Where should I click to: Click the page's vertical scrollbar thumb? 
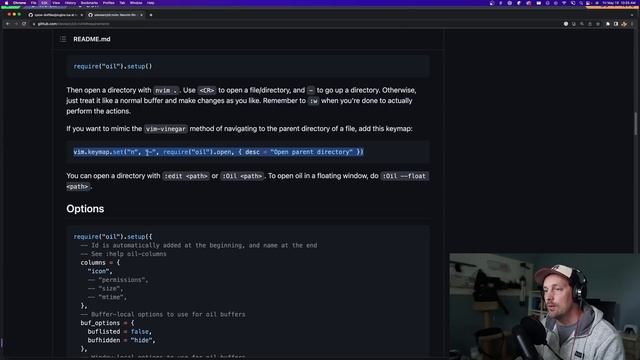[x=636, y=124]
